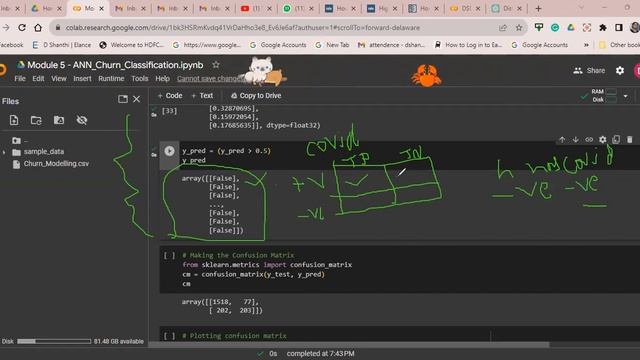The height and width of the screenshot is (360, 640).
Task: Open the File menu
Action: click(20, 78)
